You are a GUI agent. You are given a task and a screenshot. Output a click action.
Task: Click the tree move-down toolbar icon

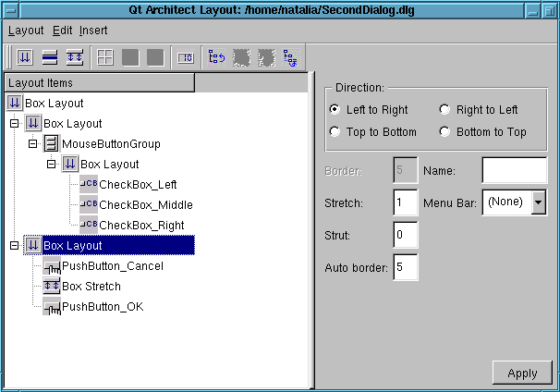pyautogui.click(x=291, y=57)
